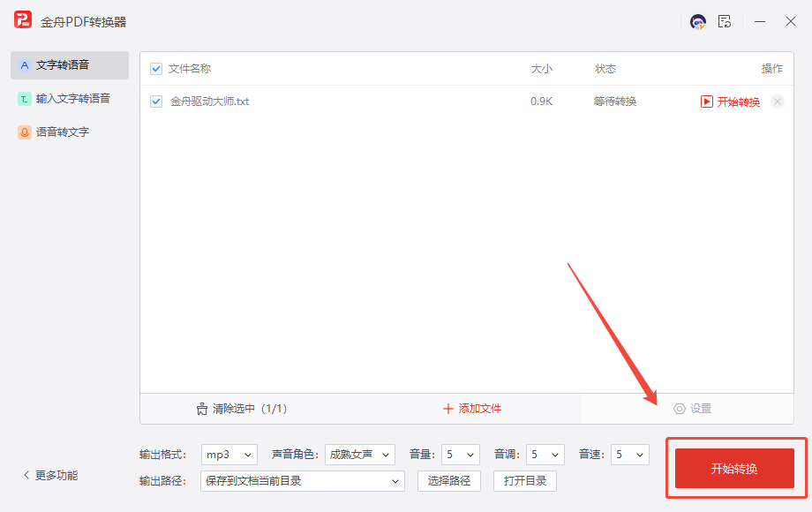Expand the 音量 value dropdown
812x512 pixels.
pyautogui.click(x=461, y=455)
